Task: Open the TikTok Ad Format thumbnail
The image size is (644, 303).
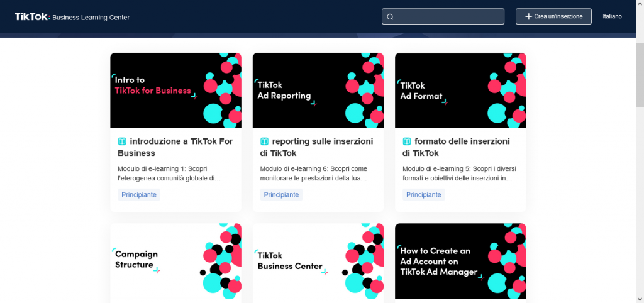Action: coord(460,91)
